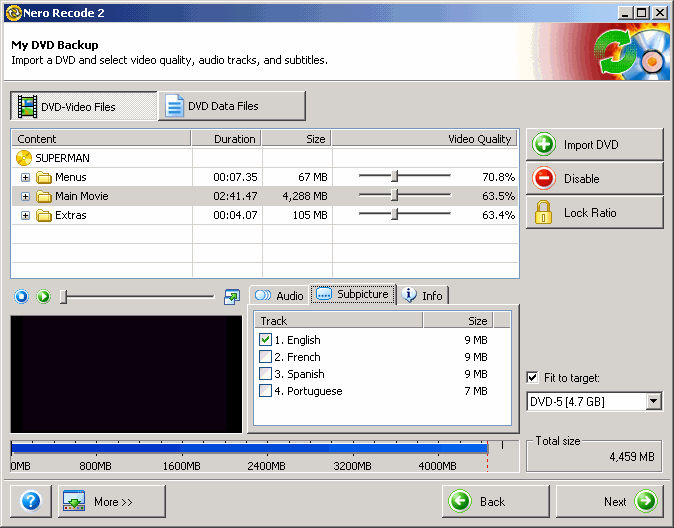Open fullscreen preview icon beside seek bar
Image resolution: width=674 pixels, height=528 pixels.
coord(232,296)
